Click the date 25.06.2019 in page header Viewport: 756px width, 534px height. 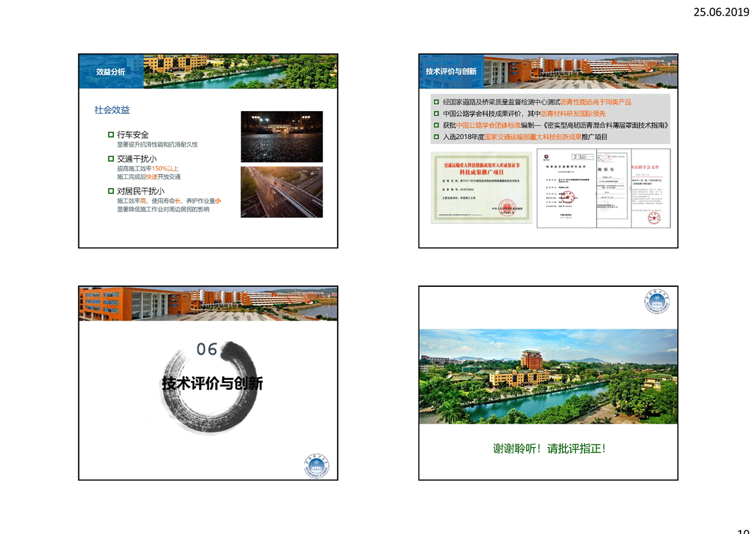tap(721, 11)
